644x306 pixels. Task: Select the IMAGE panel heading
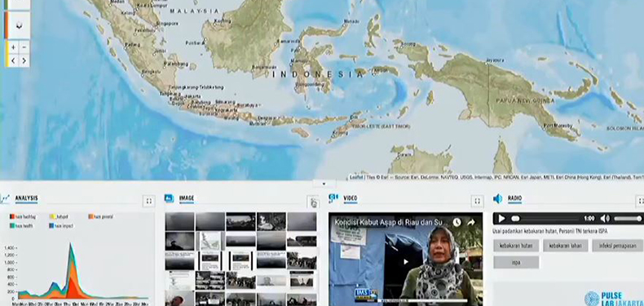point(187,198)
